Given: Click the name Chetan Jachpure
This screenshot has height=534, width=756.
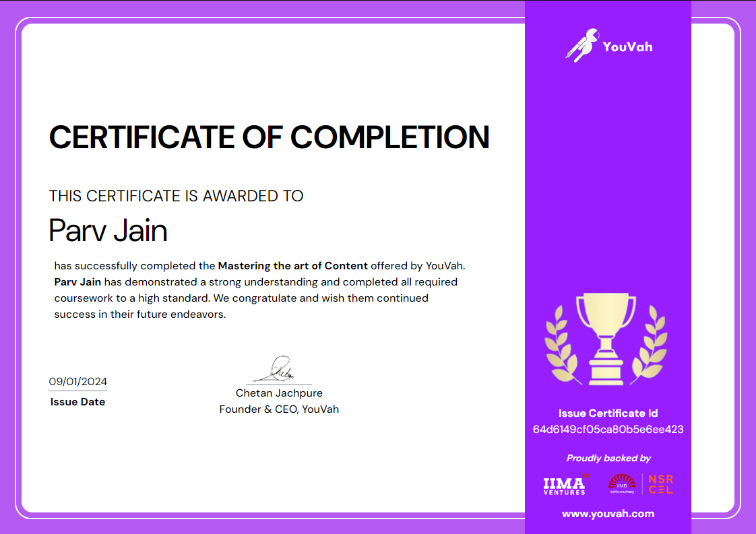Looking at the screenshot, I should (x=279, y=393).
